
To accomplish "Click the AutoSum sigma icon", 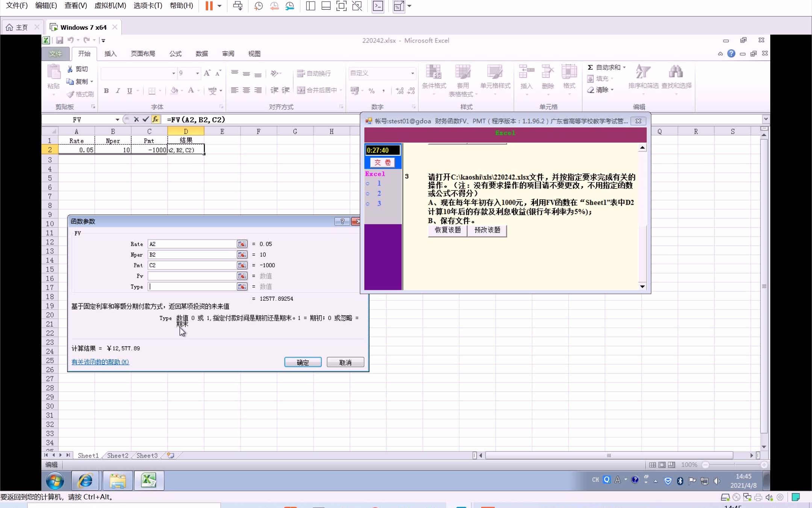I will click(590, 67).
